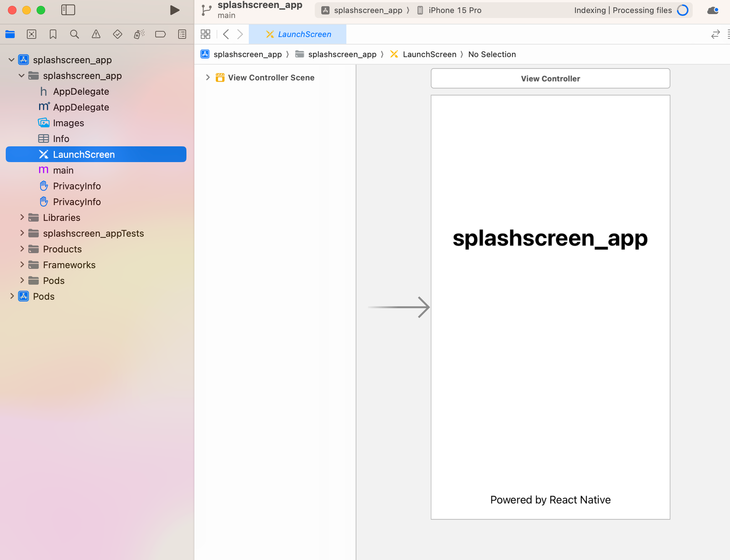The height and width of the screenshot is (560, 730).
Task: Select the Source Control Changes navigator icon
Action: point(31,34)
